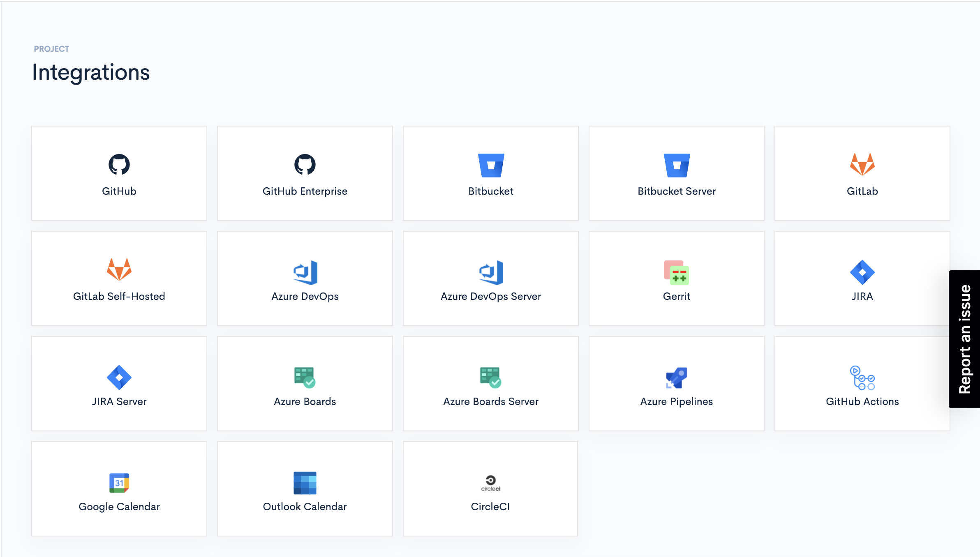Click the JIRA Server diamond icon

coord(119,377)
